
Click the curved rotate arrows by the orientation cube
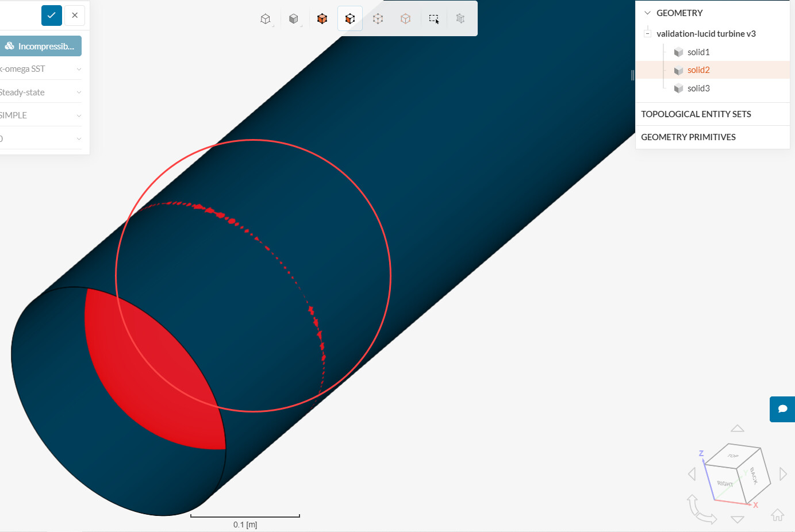(701, 510)
